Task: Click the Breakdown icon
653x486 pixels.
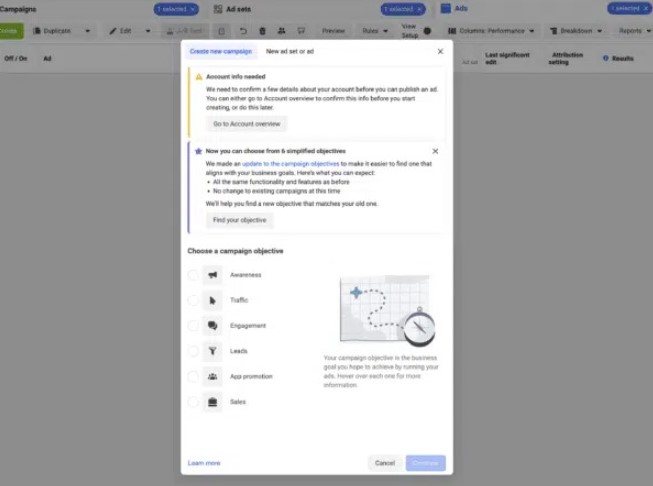Action: tap(553, 31)
